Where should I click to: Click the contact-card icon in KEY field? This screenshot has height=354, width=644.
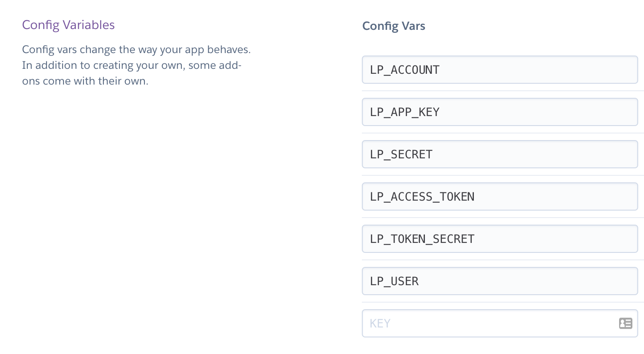coord(625,323)
